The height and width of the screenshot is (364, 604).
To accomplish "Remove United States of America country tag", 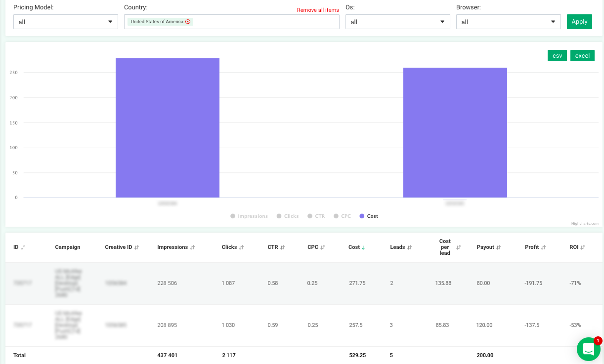I will click(x=188, y=22).
